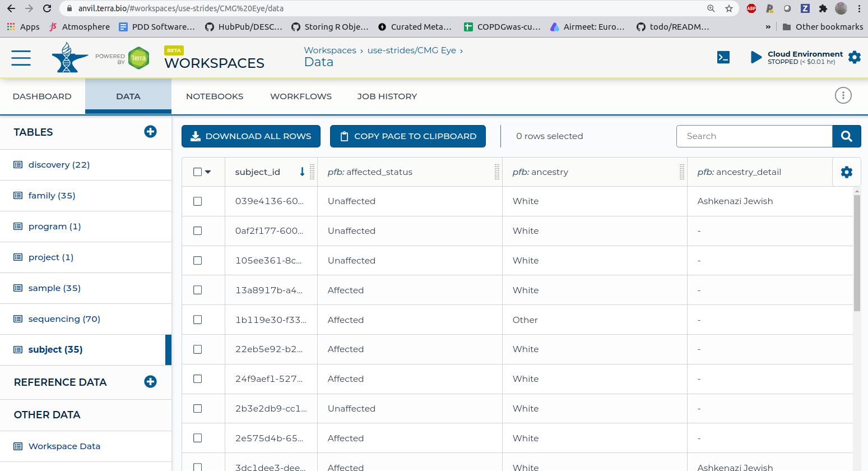
Task: Select row 2e575d4b-65 checkbox
Action: [197, 438]
